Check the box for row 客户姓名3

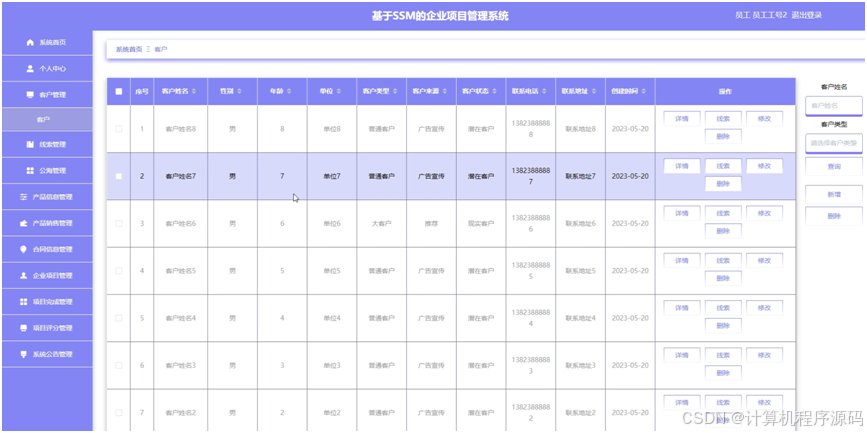118,366
